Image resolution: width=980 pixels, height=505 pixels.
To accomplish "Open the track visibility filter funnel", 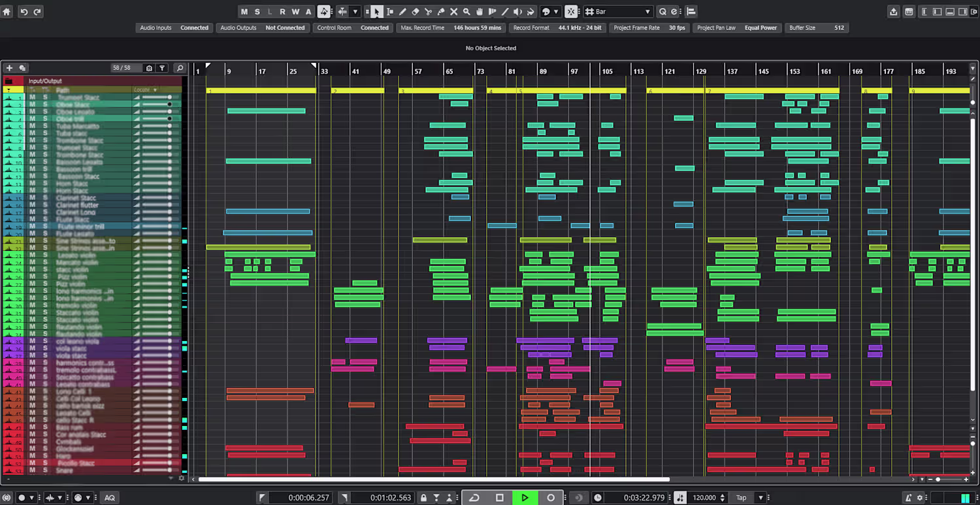I will 162,68.
